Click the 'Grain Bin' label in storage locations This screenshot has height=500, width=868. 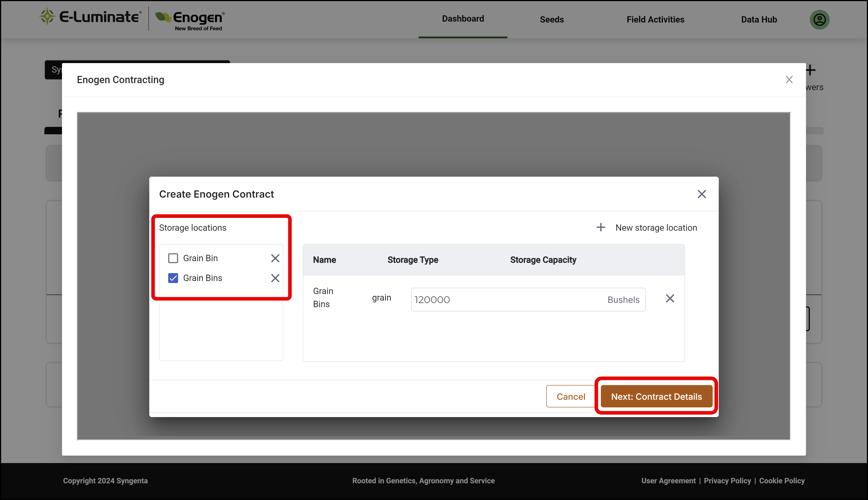(200, 258)
